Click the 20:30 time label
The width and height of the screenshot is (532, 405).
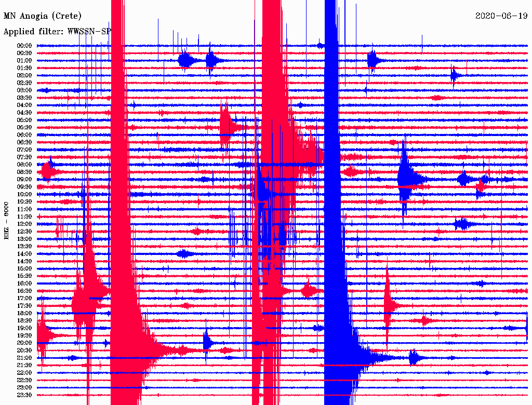point(24,350)
